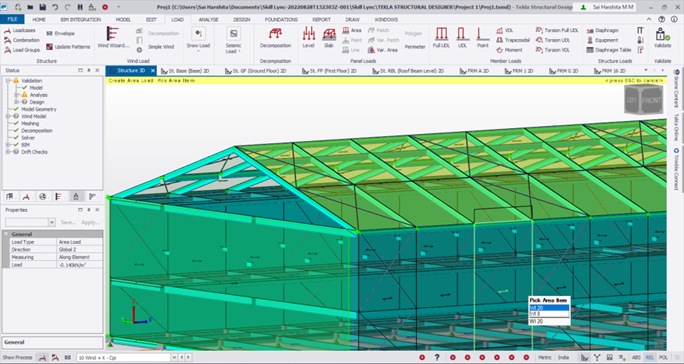The image size is (684, 364).
Task: Click the Update Patterns button
Action: pyautogui.click(x=68, y=47)
